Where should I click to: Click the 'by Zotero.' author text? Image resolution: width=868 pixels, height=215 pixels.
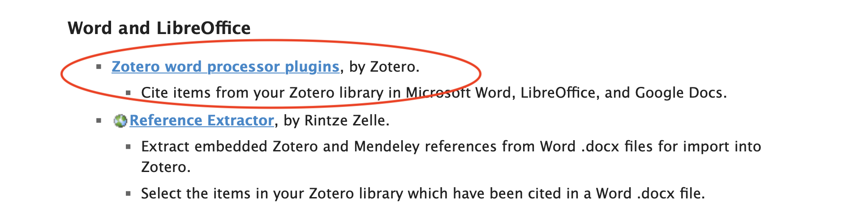pos(384,67)
